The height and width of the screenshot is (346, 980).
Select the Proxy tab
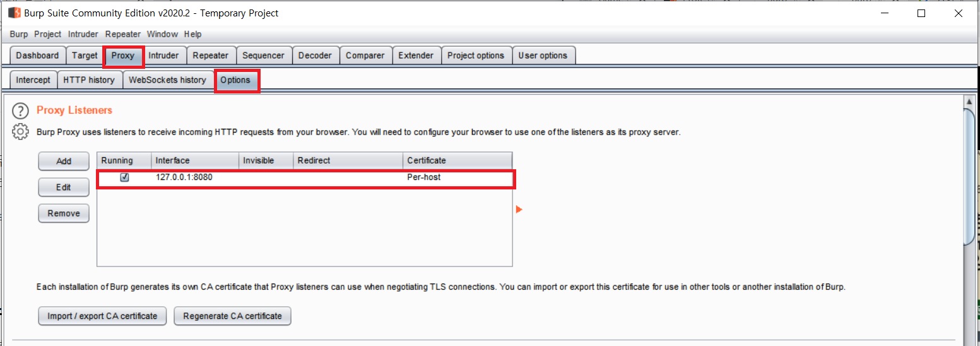[x=123, y=56]
